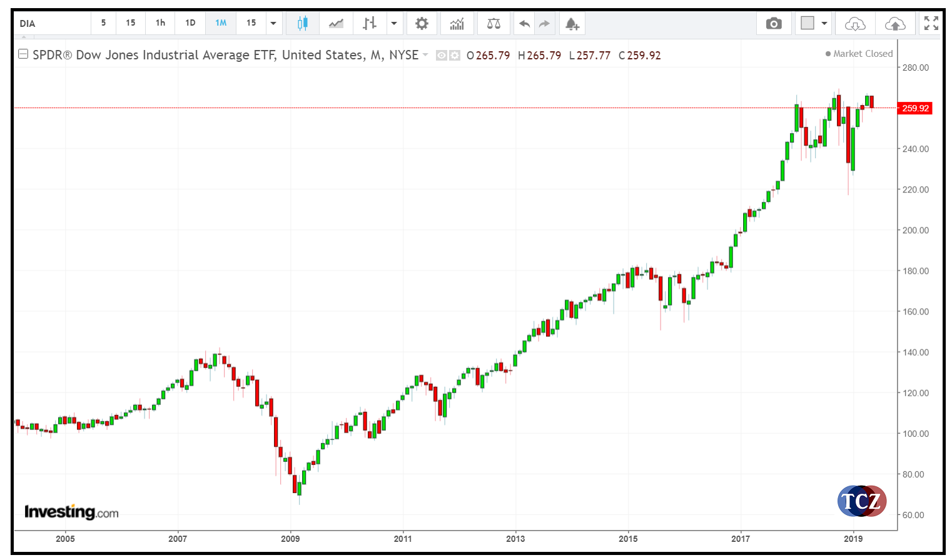The height and width of the screenshot is (560, 952).
Task: Open the indicators panel icon
Action: coord(457,22)
